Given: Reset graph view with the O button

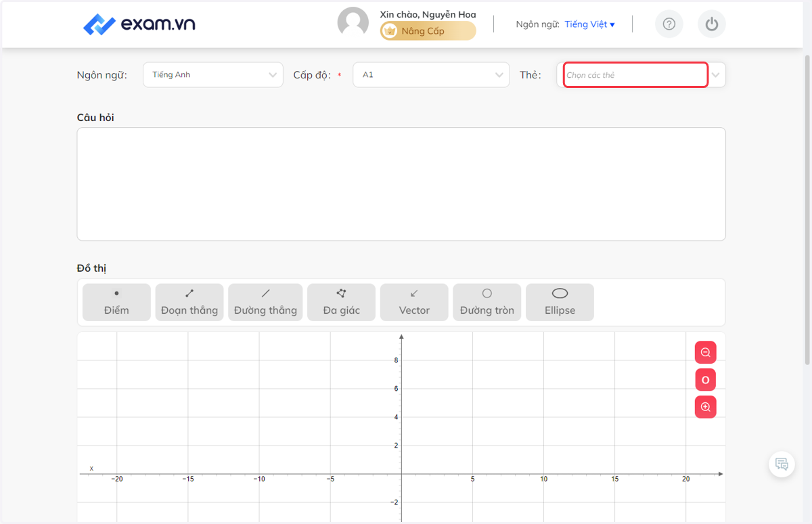Looking at the screenshot, I should click(706, 380).
